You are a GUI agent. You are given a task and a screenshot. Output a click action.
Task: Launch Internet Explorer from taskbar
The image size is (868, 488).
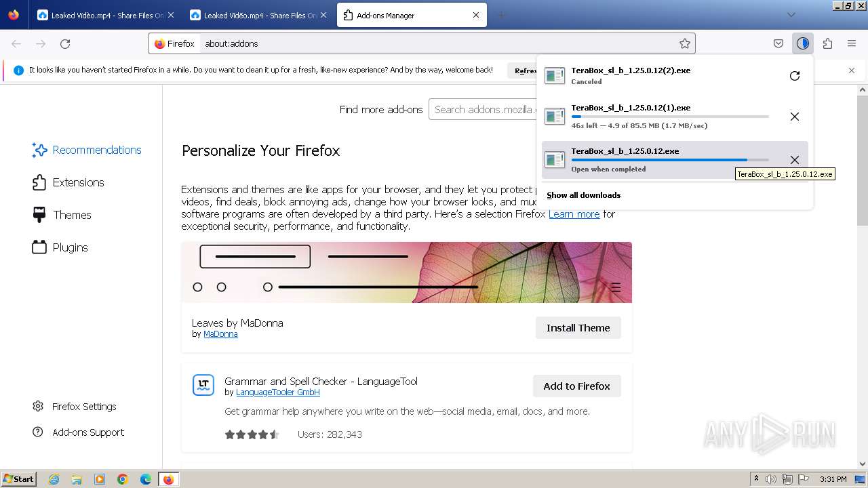point(54,479)
